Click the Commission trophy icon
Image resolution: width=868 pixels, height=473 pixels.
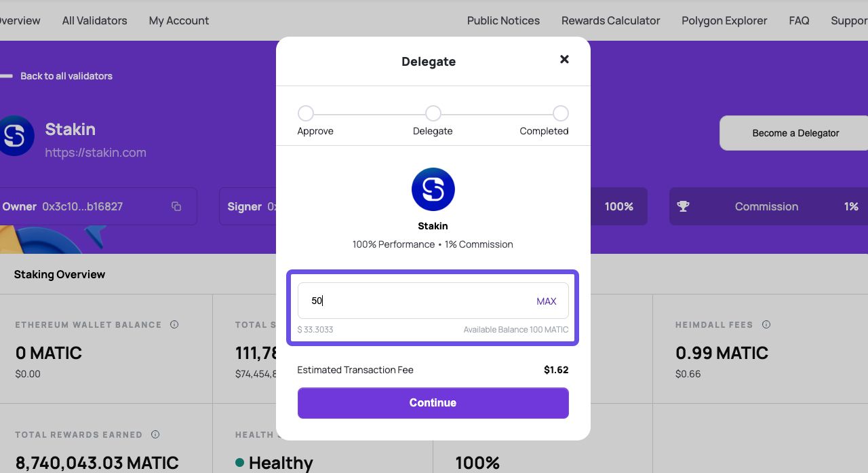click(x=684, y=206)
